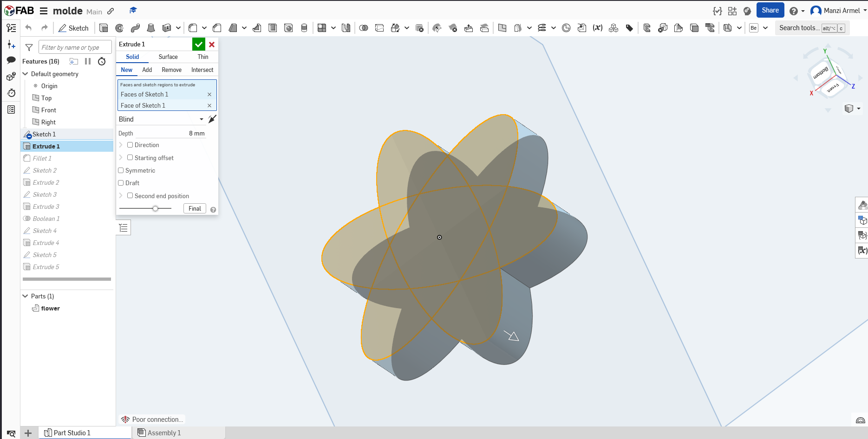This screenshot has width=868, height=439.
Task: Click the Extrude tool icon in toolbar
Action: tap(104, 28)
